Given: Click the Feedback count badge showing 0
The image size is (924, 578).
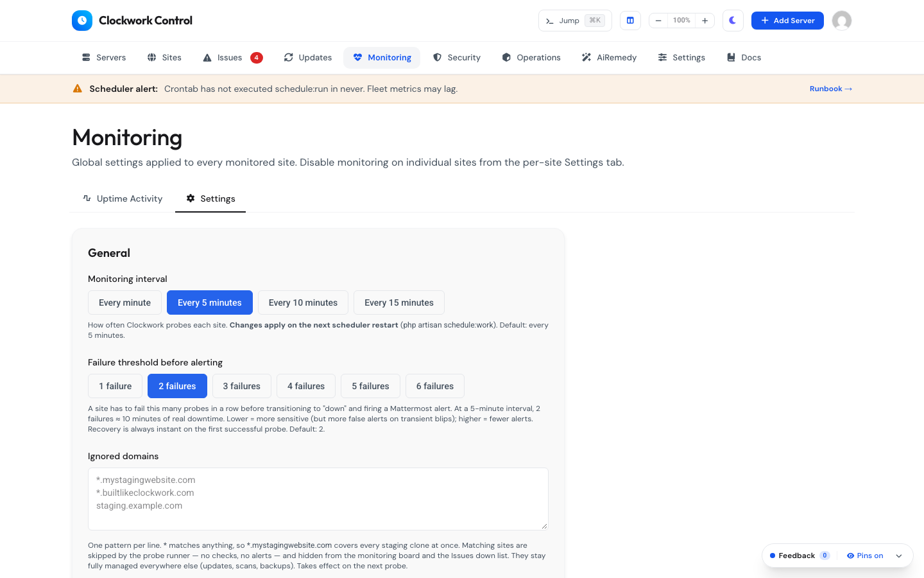Looking at the screenshot, I should (x=825, y=556).
